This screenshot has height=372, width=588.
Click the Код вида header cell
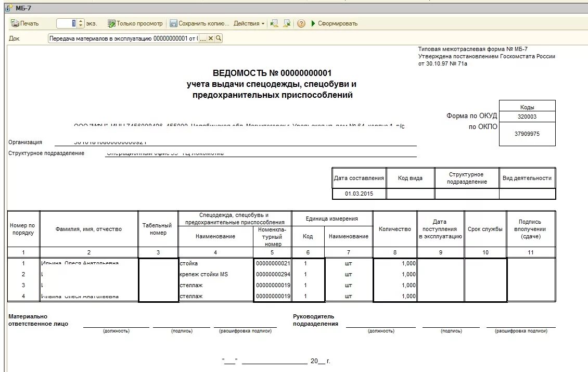[410, 178]
